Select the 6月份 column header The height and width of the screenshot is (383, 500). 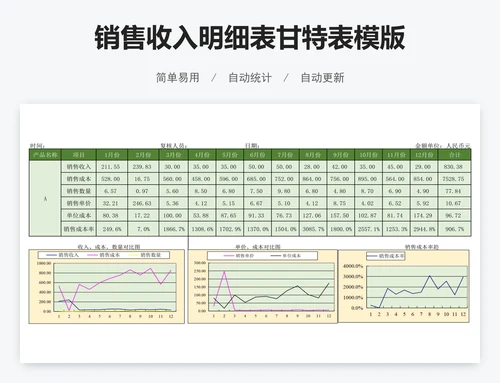pos(257,155)
